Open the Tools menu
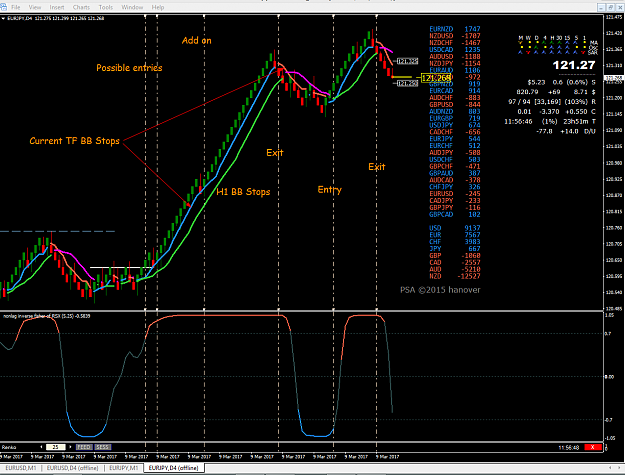This screenshot has width=625, height=475. [x=106, y=7]
